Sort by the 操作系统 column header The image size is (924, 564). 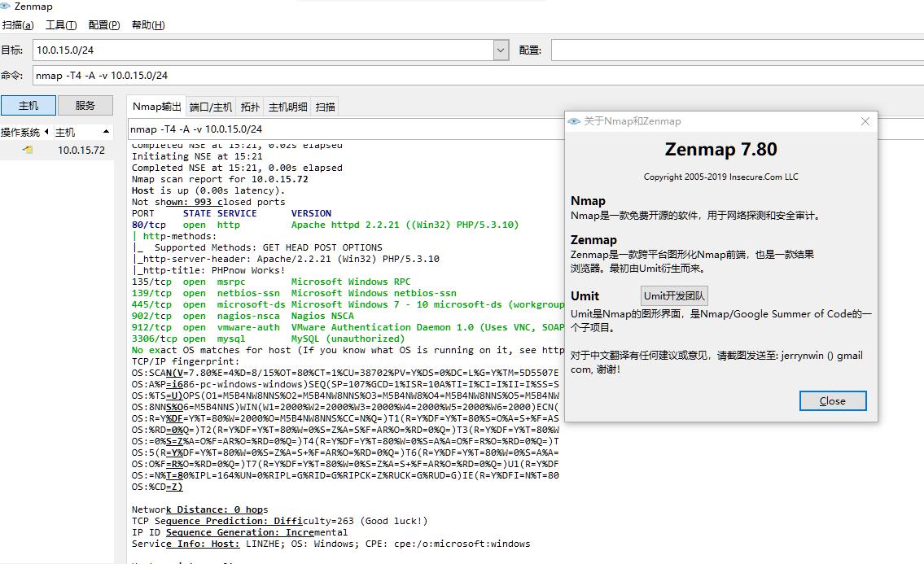[x=24, y=132]
